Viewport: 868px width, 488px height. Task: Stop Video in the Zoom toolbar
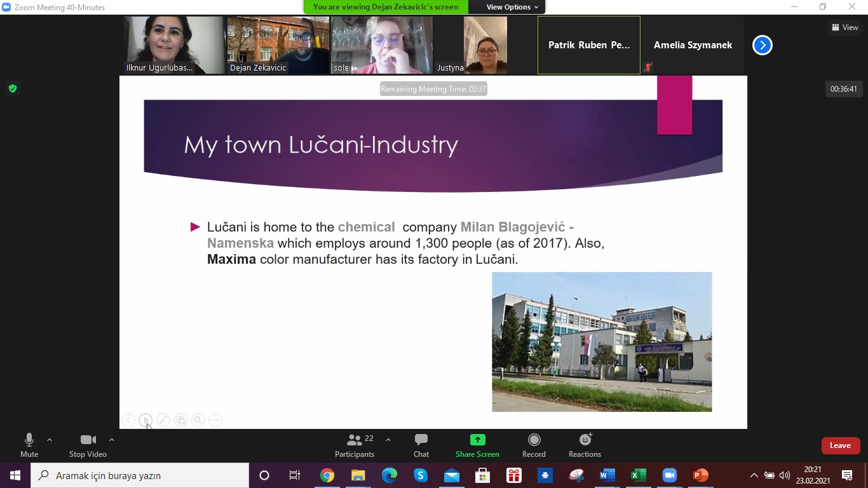[88, 445]
